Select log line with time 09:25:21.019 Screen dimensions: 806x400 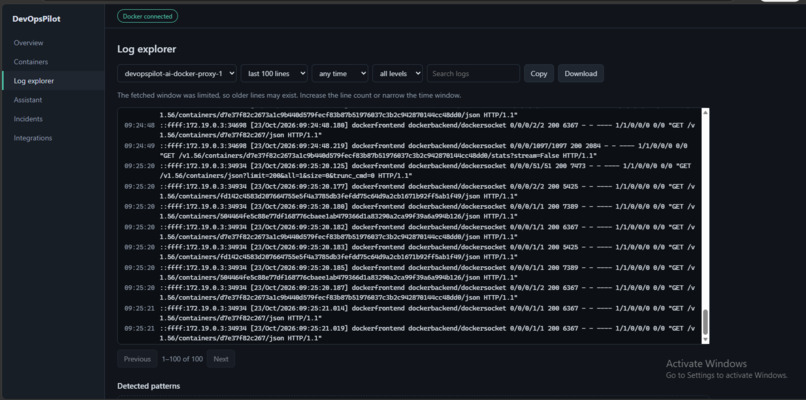point(409,333)
